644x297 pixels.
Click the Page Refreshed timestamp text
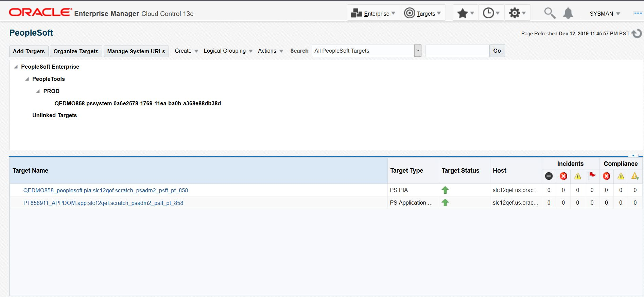click(x=575, y=34)
